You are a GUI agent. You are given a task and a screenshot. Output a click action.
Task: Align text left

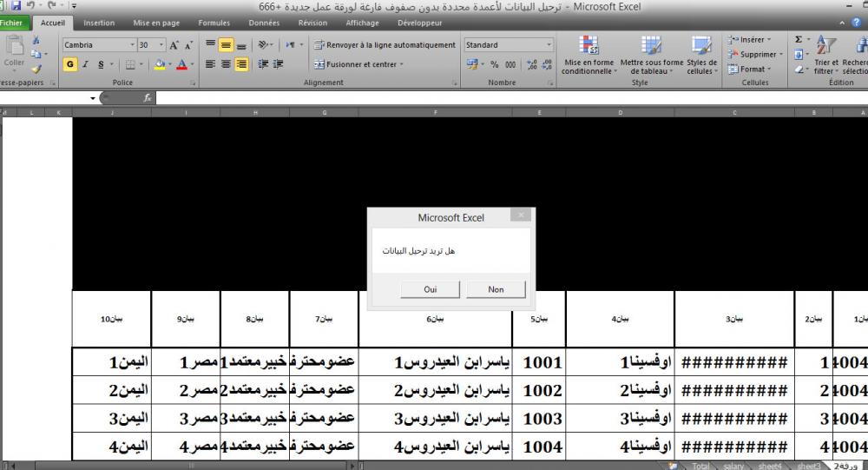[x=210, y=64]
